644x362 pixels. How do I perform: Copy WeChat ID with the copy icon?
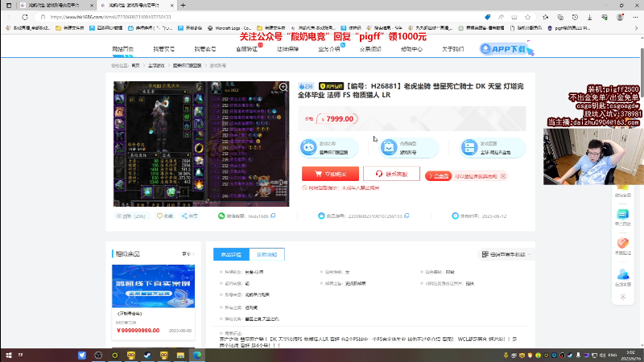273,216
